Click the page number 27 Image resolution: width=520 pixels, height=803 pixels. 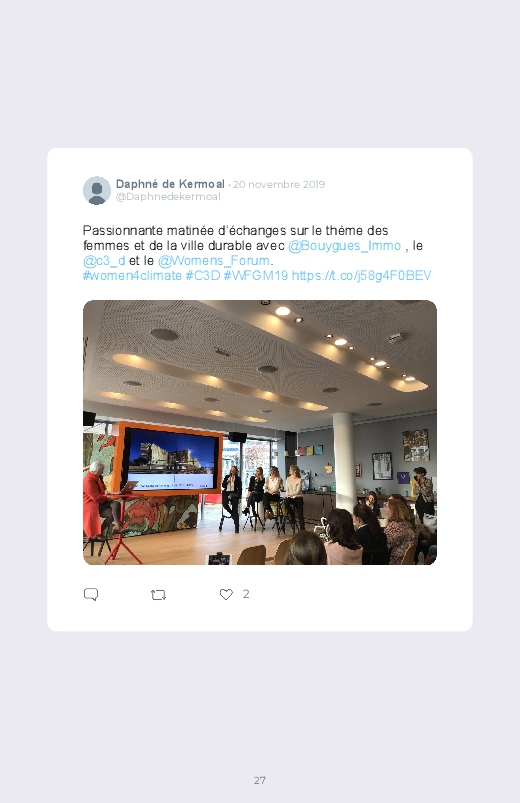point(260,780)
